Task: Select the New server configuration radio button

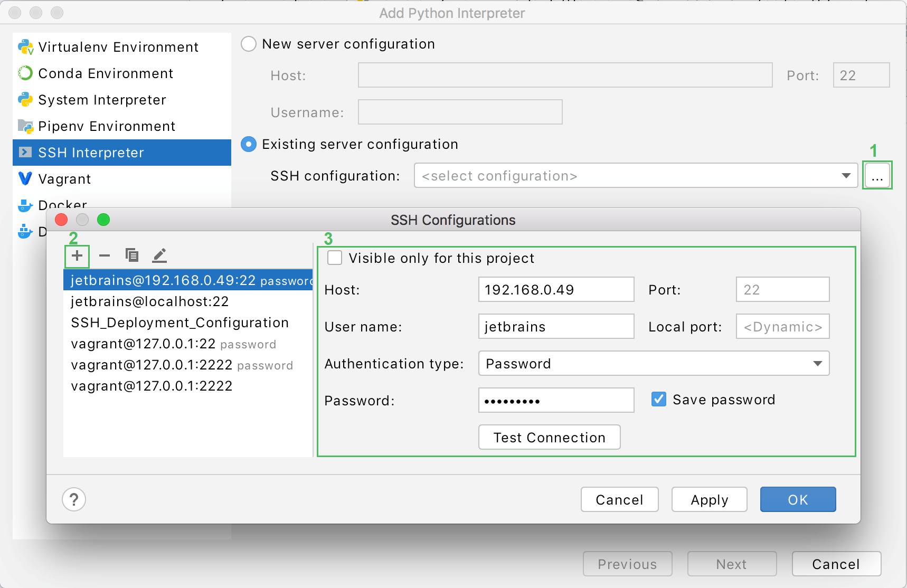Action: click(x=248, y=44)
